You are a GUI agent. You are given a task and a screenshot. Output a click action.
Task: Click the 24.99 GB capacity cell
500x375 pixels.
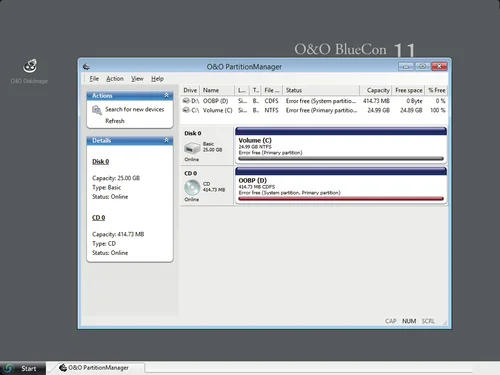click(378, 110)
